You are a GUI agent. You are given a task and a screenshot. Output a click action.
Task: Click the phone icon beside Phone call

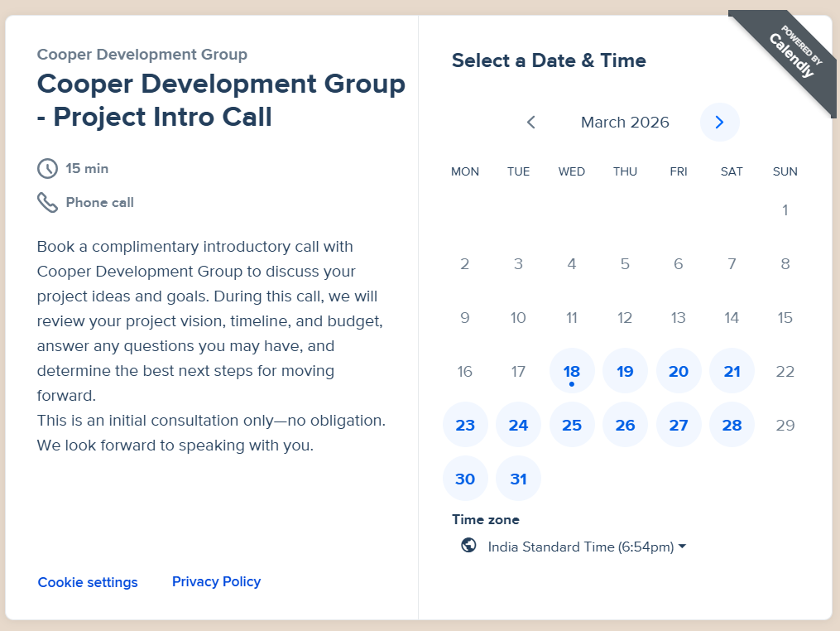tap(48, 203)
